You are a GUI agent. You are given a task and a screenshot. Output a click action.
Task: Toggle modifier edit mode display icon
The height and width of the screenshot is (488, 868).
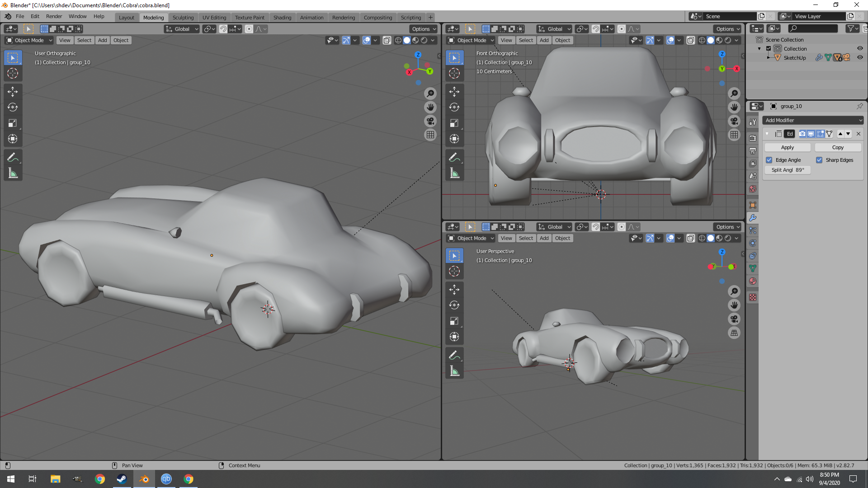click(820, 134)
